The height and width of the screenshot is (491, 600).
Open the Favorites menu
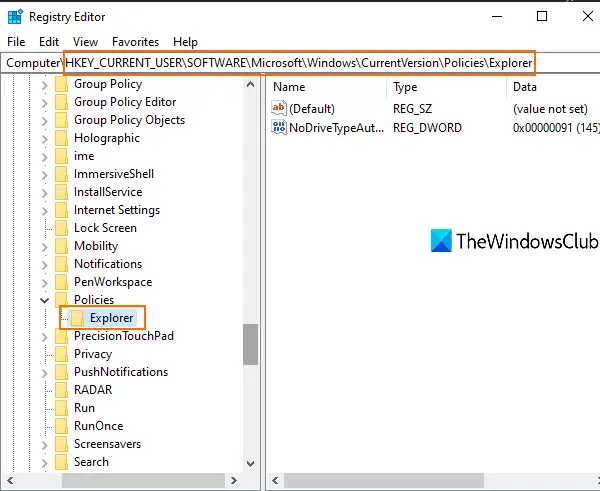point(135,42)
